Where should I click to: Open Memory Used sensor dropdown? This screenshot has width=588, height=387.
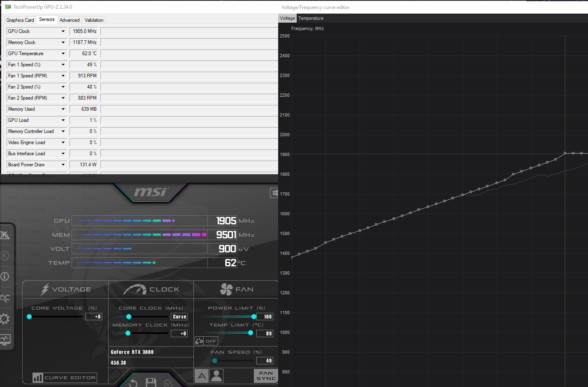coord(63,109)
